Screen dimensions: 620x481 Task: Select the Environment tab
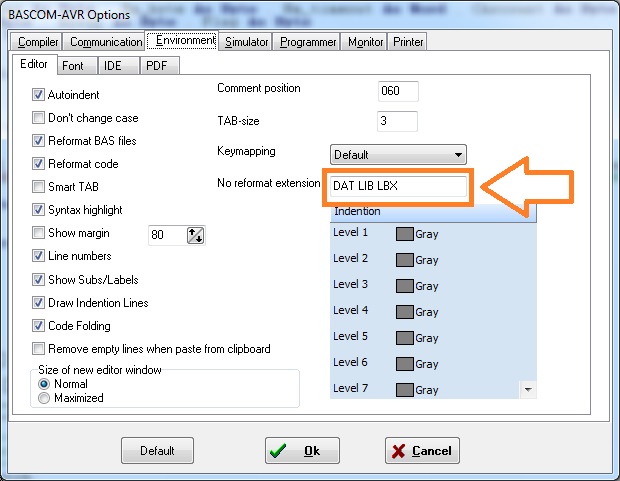click(x=182, y=41)
